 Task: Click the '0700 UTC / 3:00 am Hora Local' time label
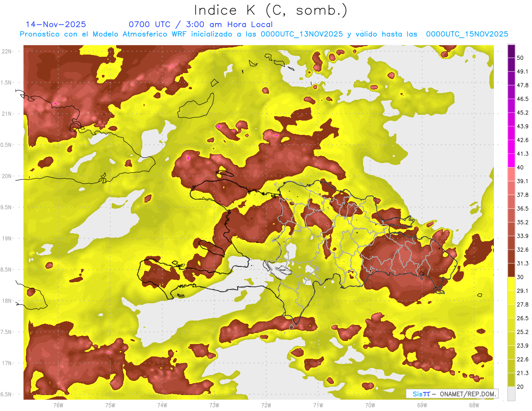tap(200, 24)
